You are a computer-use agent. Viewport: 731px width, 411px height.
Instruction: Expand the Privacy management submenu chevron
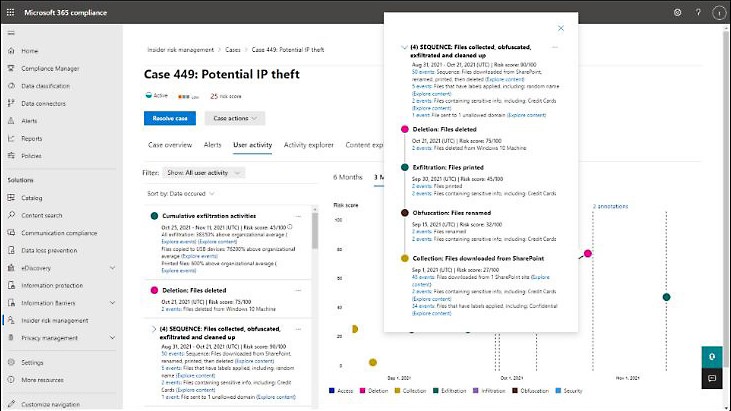point(112,338)
